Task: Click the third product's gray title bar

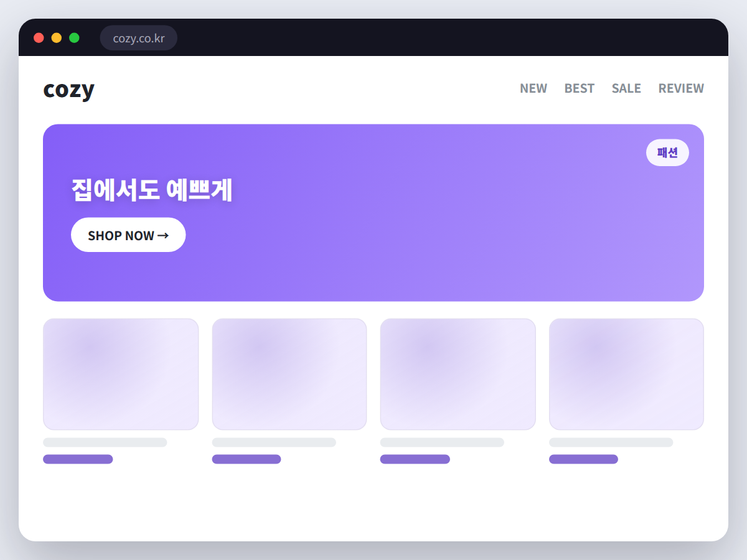Action: (x=442, y=442)
